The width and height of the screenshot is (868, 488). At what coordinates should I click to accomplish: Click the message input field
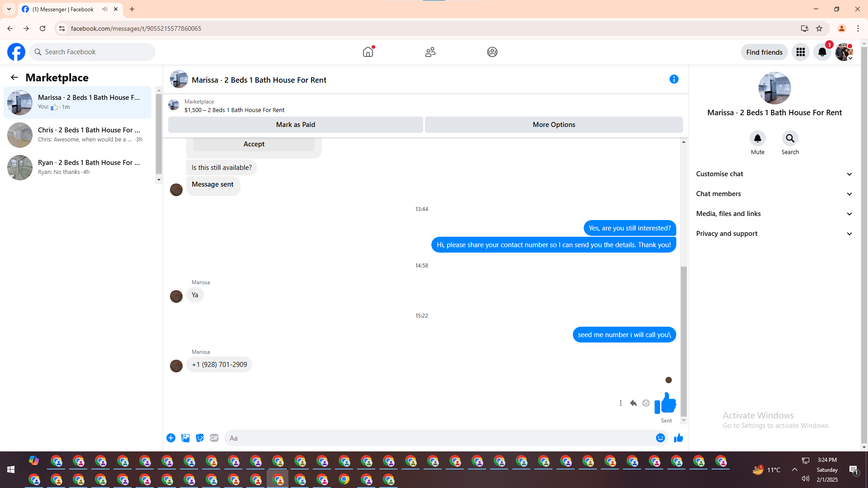[439, 438]
